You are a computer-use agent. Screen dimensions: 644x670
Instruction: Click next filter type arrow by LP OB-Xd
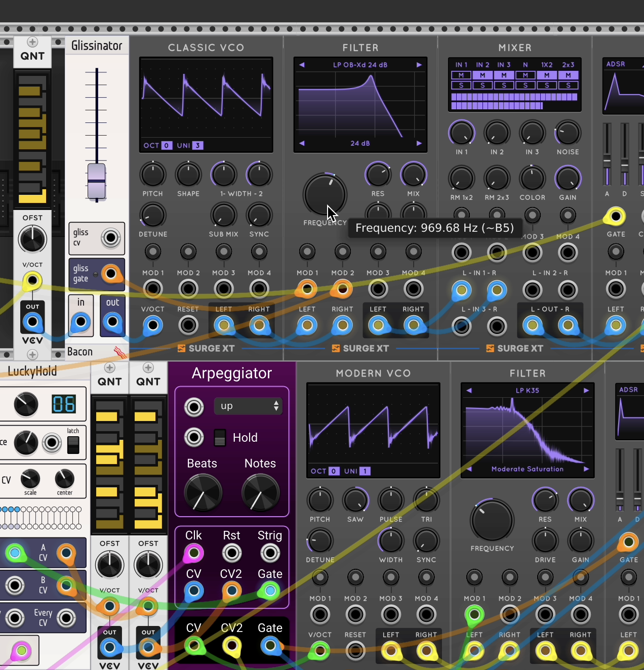coord(419,65)
